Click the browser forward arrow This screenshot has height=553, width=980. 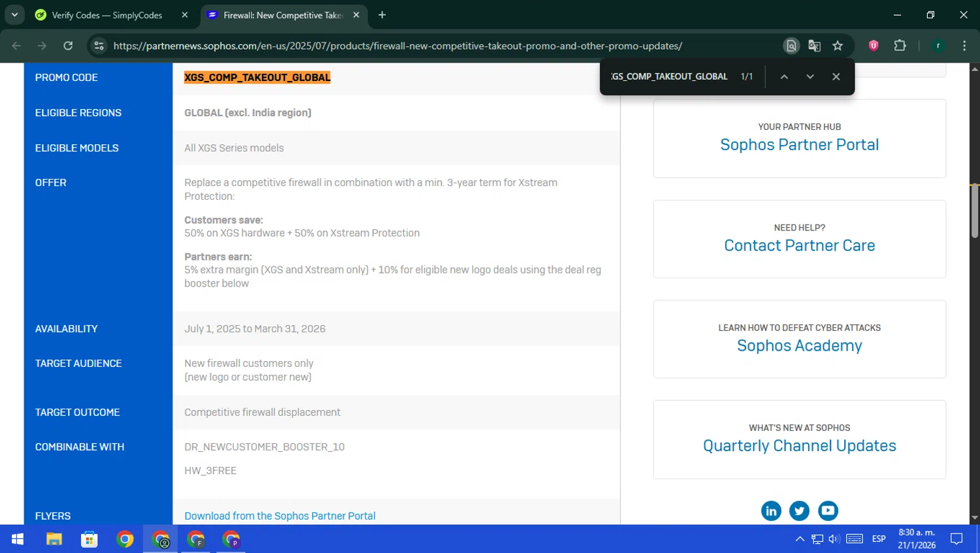(42, 46)
